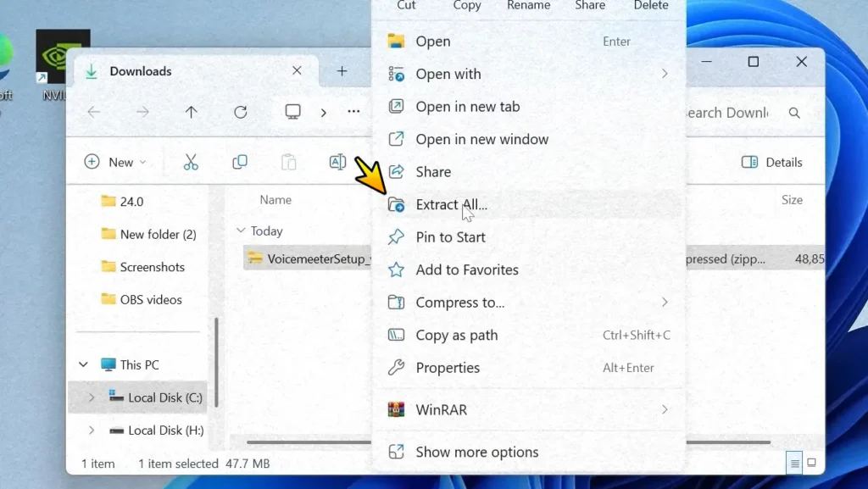
Task: Switch to large thumbnails view icon
Action: [811, 463]
